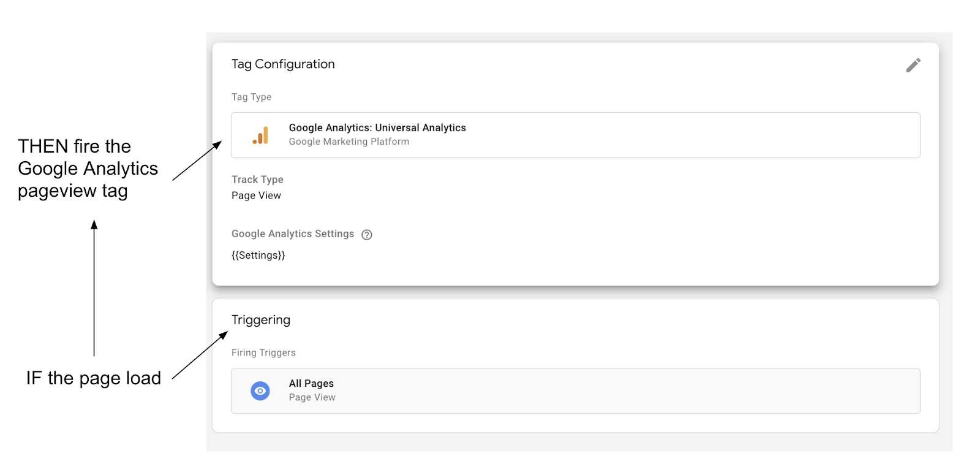The image size is (980, 475).
Task: Click the Firing Triggers label
Action: tap(263, 352)
